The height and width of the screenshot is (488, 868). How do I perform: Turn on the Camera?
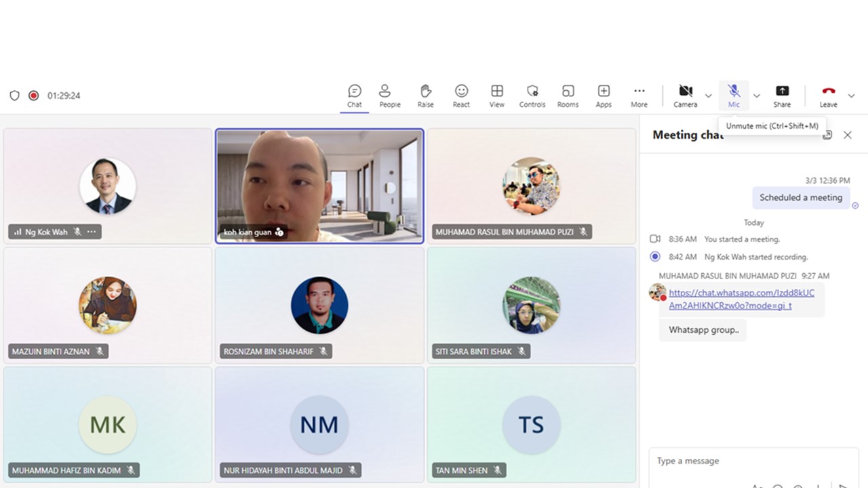685,96
